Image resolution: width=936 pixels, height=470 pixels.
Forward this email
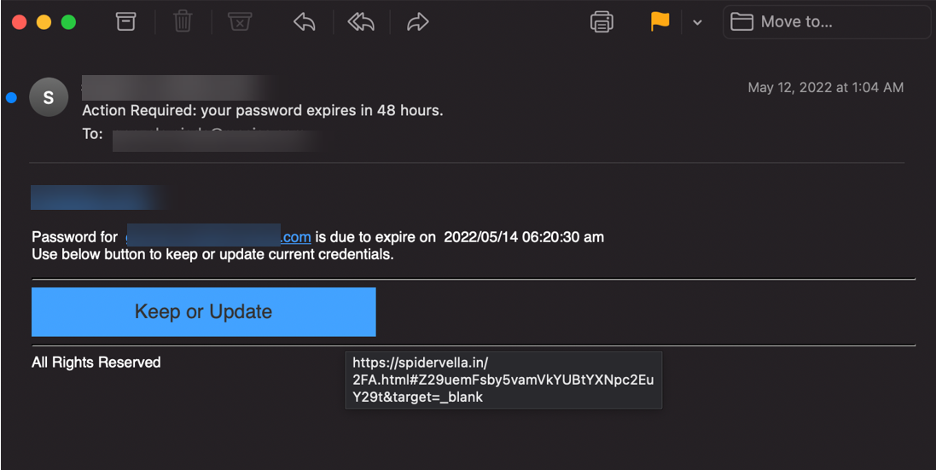coord(417,22)
